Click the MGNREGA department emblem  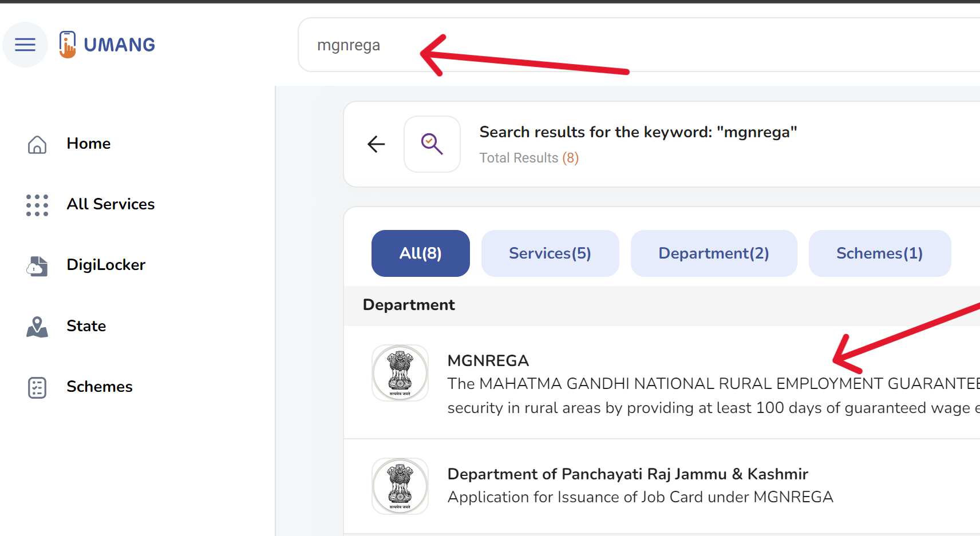(400, 373)
